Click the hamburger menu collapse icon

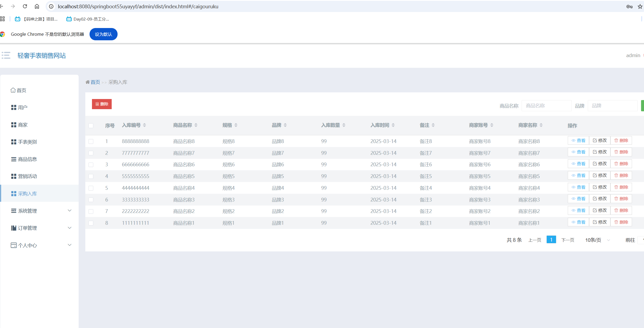6,55
